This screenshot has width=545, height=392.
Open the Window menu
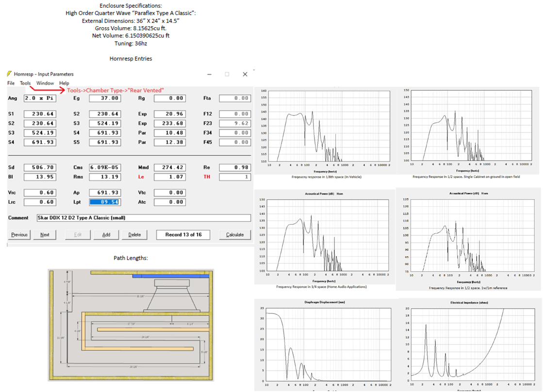click(45, 83)
